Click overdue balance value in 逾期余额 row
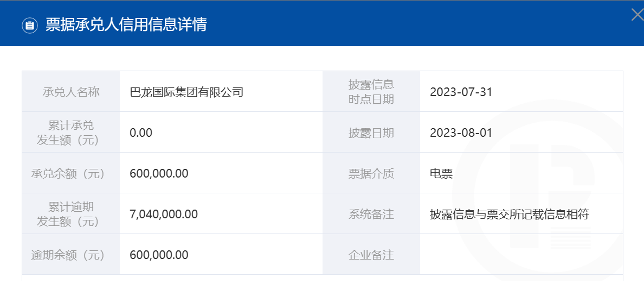The image size is (644, 284). [x=159, y=255]
